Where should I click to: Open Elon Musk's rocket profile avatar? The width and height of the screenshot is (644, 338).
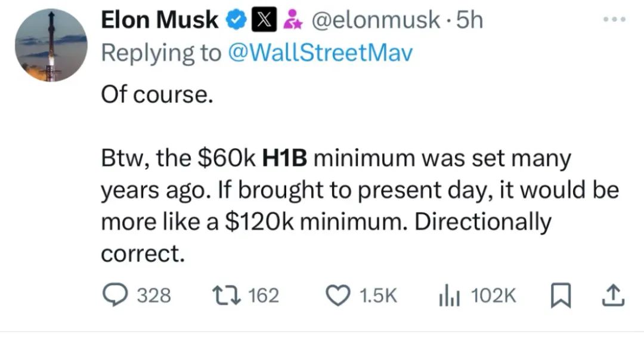point(51,45)
